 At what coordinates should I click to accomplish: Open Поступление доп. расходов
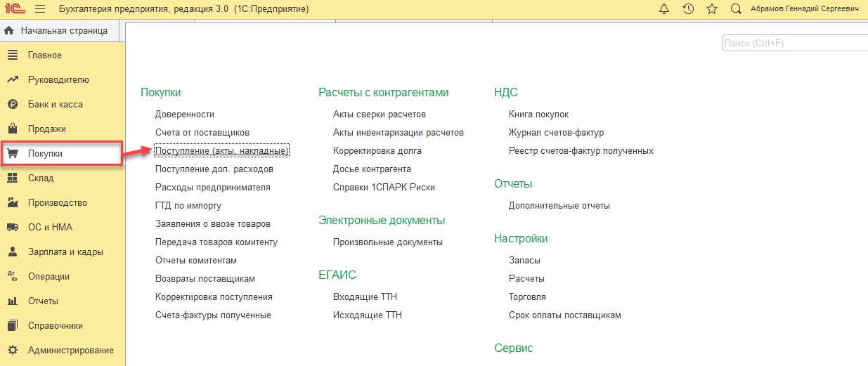214,169
